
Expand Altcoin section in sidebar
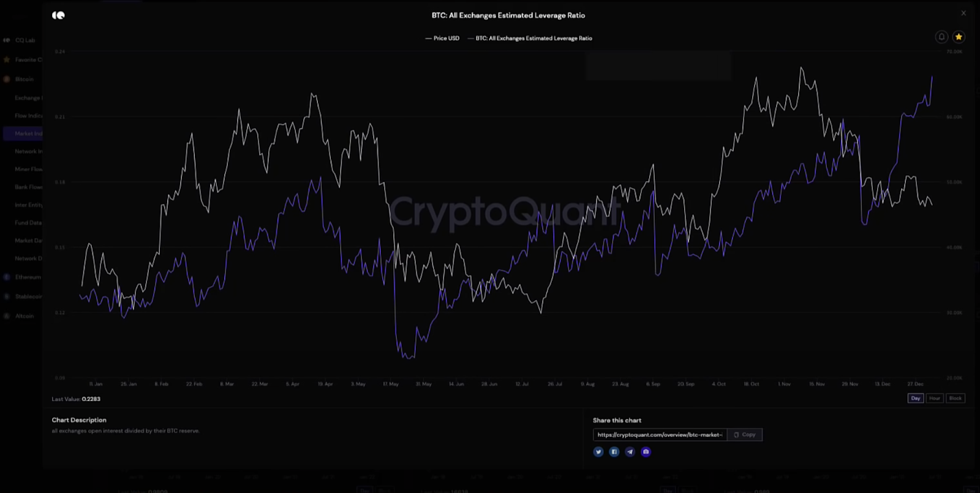(24, 316)
